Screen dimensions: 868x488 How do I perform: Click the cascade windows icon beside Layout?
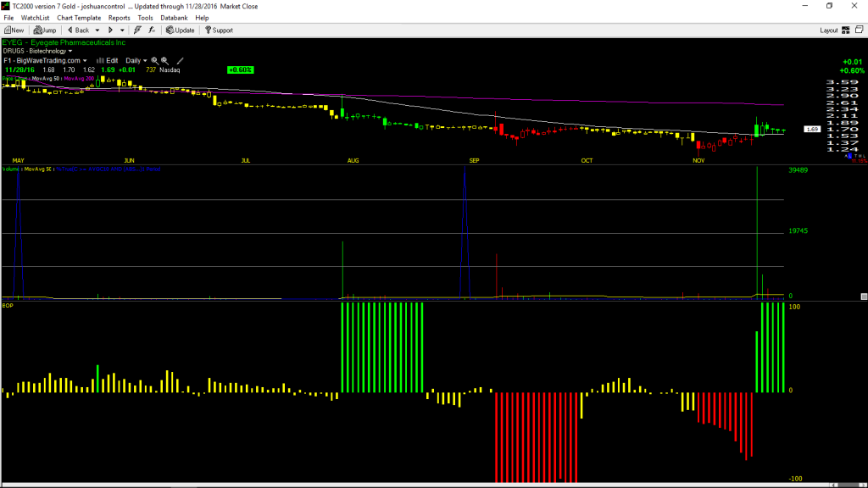tap(860, 30)
